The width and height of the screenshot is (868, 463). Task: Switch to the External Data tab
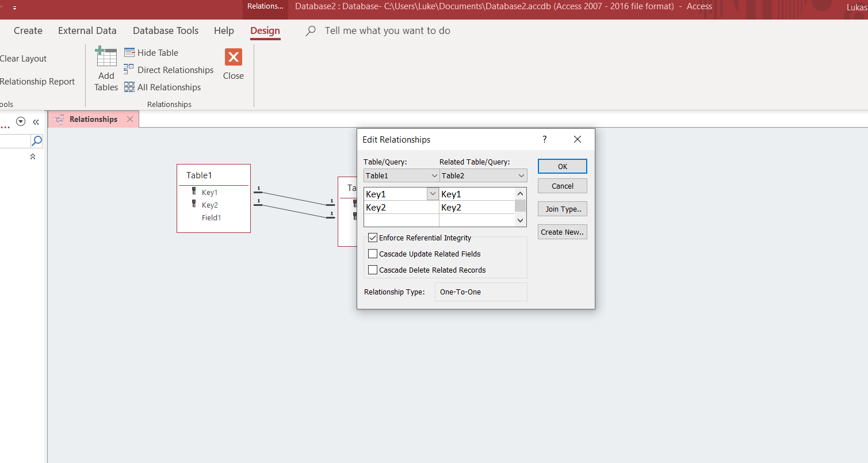(87, 31)
